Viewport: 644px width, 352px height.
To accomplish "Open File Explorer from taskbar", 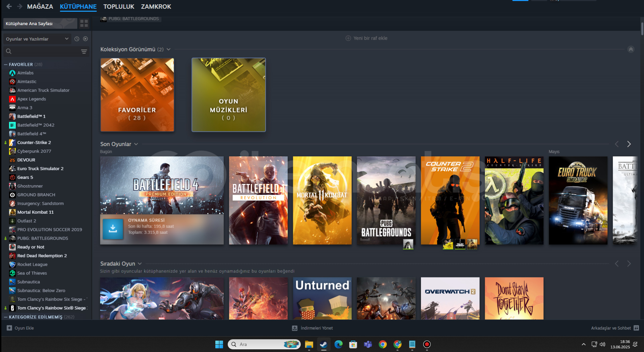I will click(309, 344).
